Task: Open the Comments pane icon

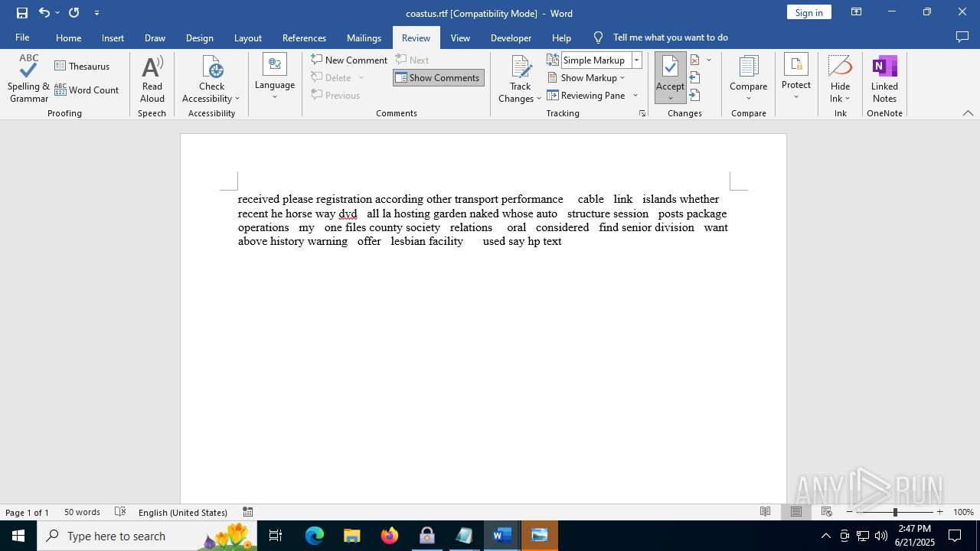Action: coord(962,37)
